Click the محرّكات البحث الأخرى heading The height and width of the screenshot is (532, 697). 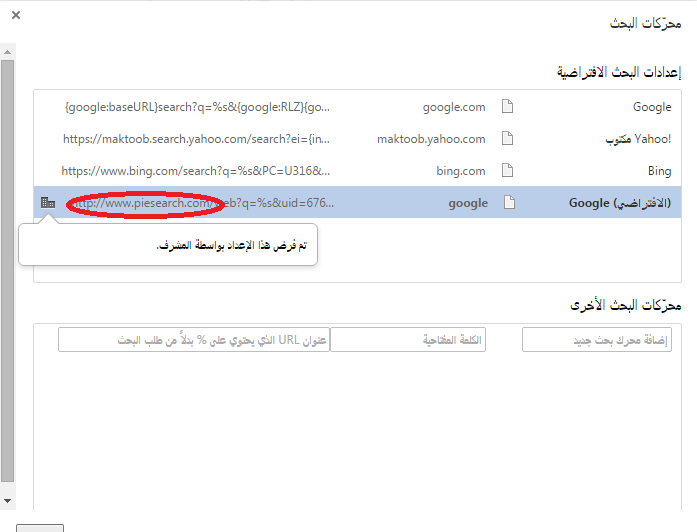coord(625,305)
